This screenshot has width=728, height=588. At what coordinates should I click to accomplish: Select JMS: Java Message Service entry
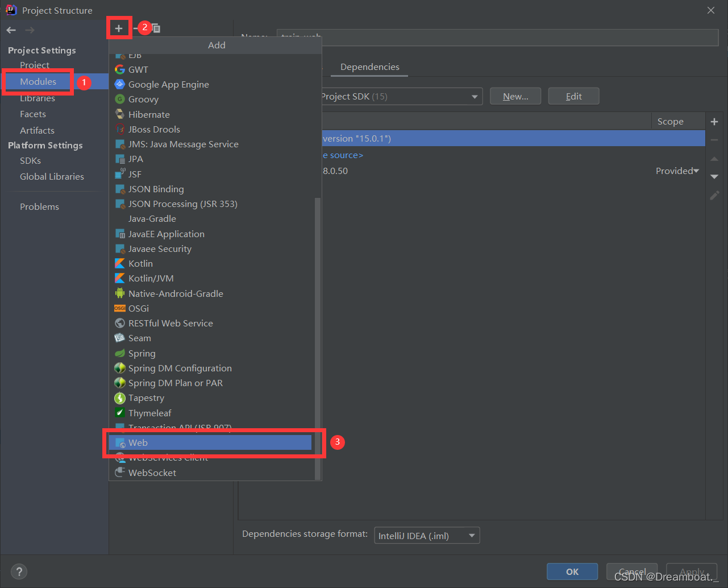[210, 144]
